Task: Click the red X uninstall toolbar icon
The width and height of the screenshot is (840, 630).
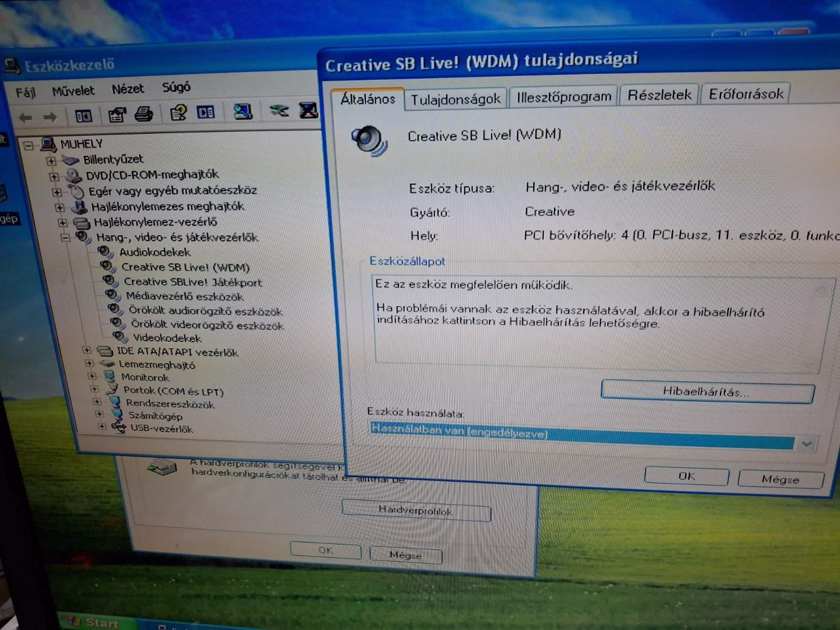Action: 308,110
